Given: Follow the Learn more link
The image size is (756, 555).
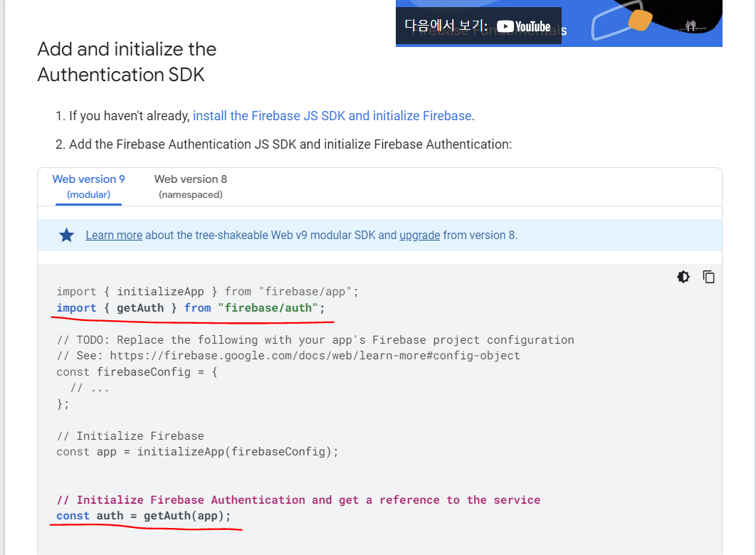Looking at the screenshot, I should (115, 235).
